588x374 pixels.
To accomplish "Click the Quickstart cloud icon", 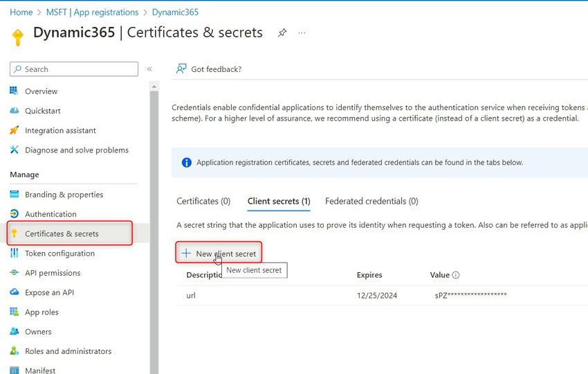I will click(x=14, y=110).
